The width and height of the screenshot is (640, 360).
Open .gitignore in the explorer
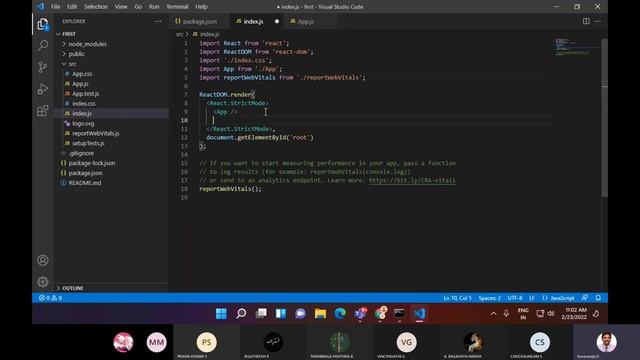coord(81,153)
